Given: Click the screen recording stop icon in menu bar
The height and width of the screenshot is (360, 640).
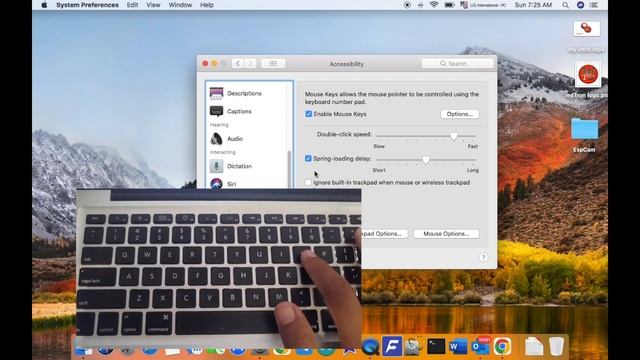Looking at the screenshot, I should pos(407,5).
